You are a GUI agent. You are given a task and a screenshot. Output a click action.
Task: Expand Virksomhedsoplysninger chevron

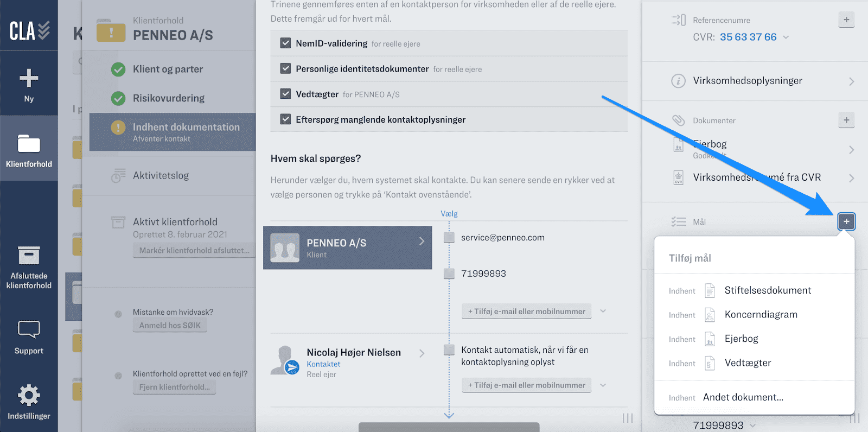click(851, 81)
